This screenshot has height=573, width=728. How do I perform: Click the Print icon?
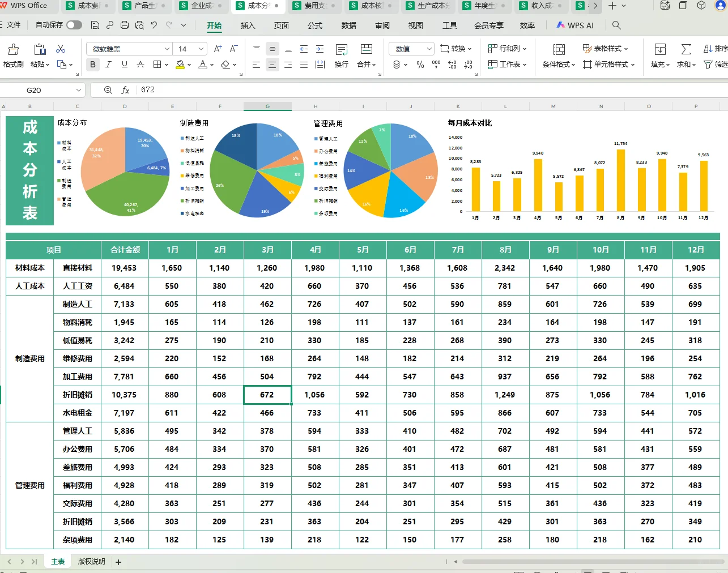click(x=125, y=25)
